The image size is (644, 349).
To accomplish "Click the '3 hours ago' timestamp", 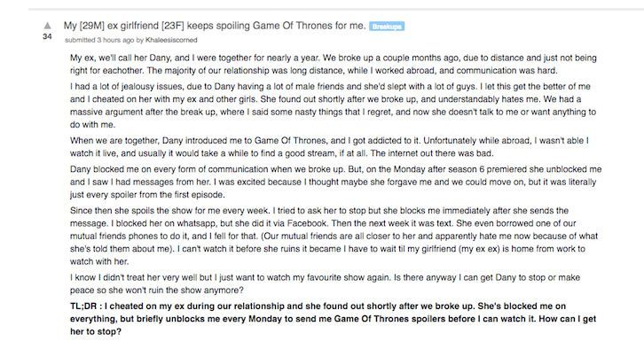I will [x=115, y=40].
